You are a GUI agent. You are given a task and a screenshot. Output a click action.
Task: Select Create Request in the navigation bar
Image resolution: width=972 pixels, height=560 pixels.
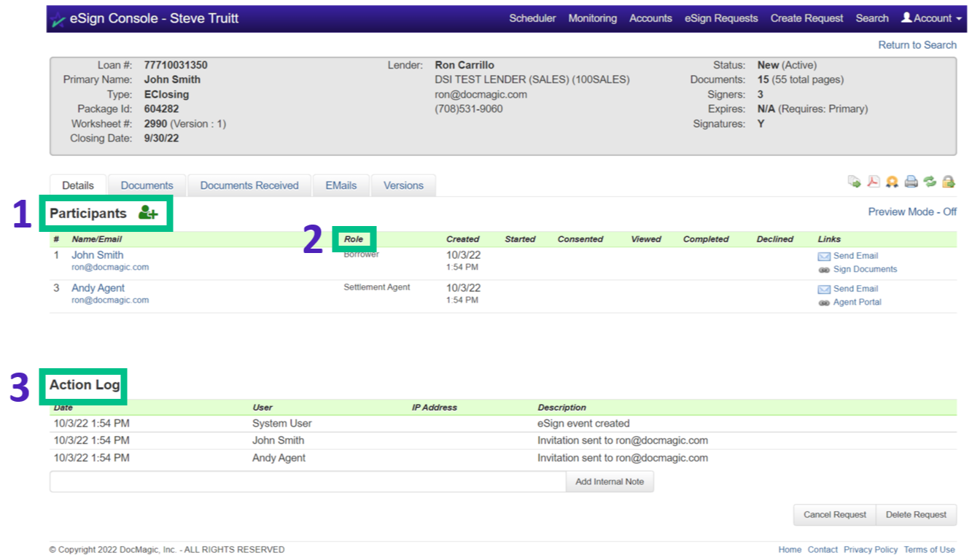click(x=806, y=18)
